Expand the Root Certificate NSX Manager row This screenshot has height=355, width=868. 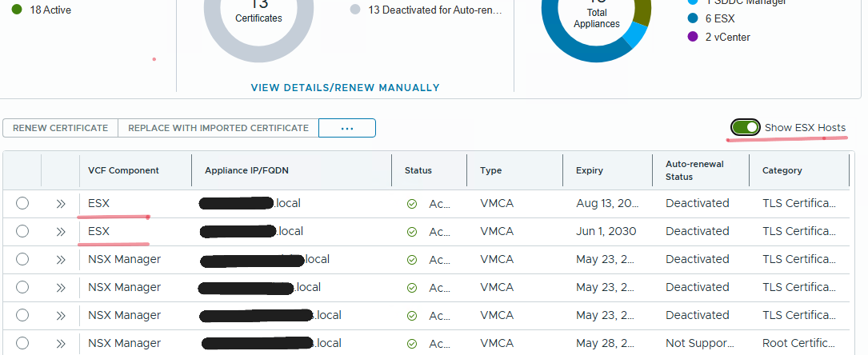pyautogui.click(x=61, y=343)
